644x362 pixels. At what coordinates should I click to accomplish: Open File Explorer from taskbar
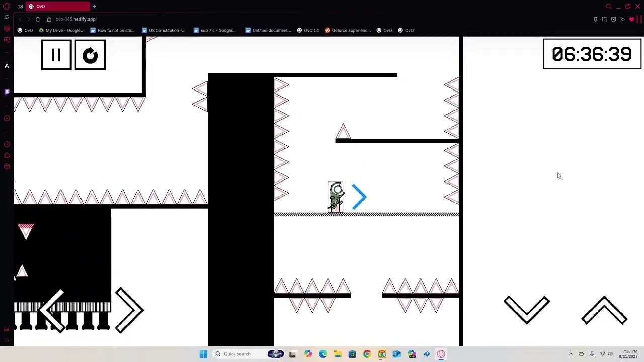pyautogui.click(x=337, y=354)
